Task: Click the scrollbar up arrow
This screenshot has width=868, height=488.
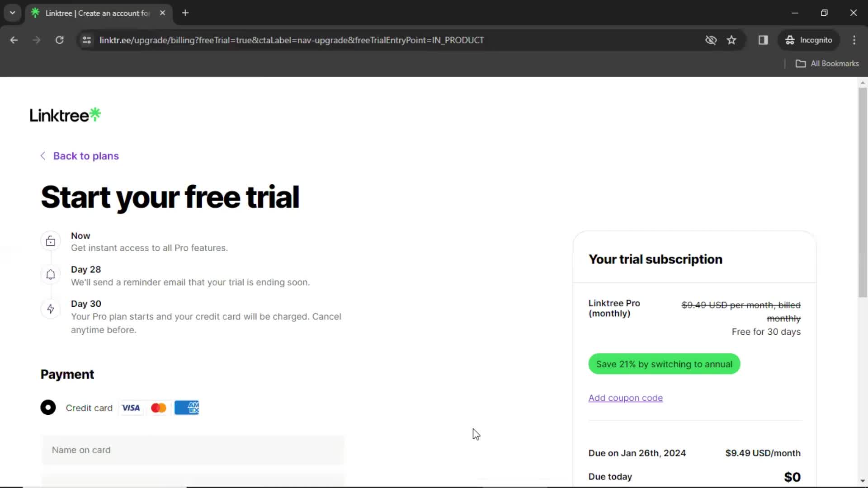Action: [x=863, y=83]
